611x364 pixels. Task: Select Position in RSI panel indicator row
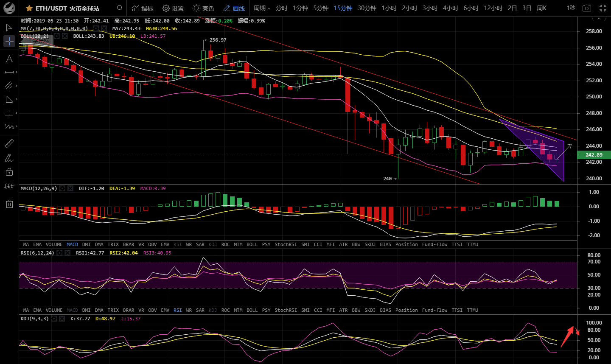(x=406, y=310)
